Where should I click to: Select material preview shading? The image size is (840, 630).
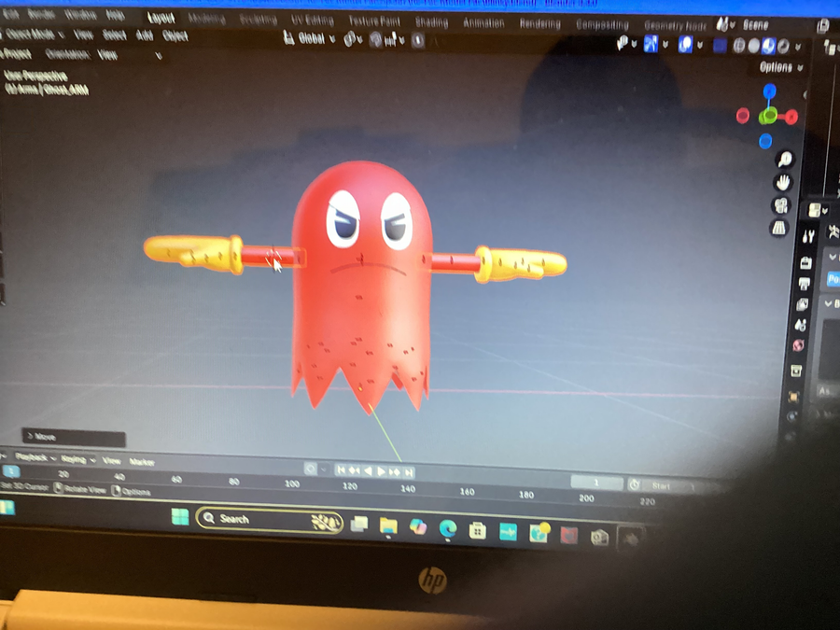(x=768, y=47)
